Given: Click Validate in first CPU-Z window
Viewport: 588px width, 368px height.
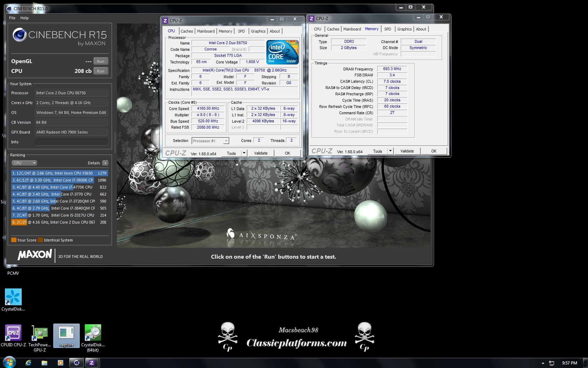Looking at the screenshot, I should [x=261, y=153].
